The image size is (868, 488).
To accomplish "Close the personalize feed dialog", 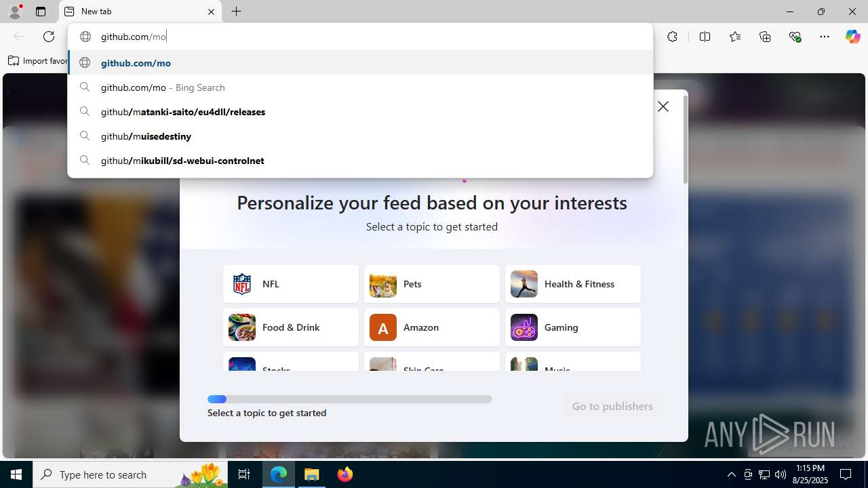I will [x=663, y=106].
